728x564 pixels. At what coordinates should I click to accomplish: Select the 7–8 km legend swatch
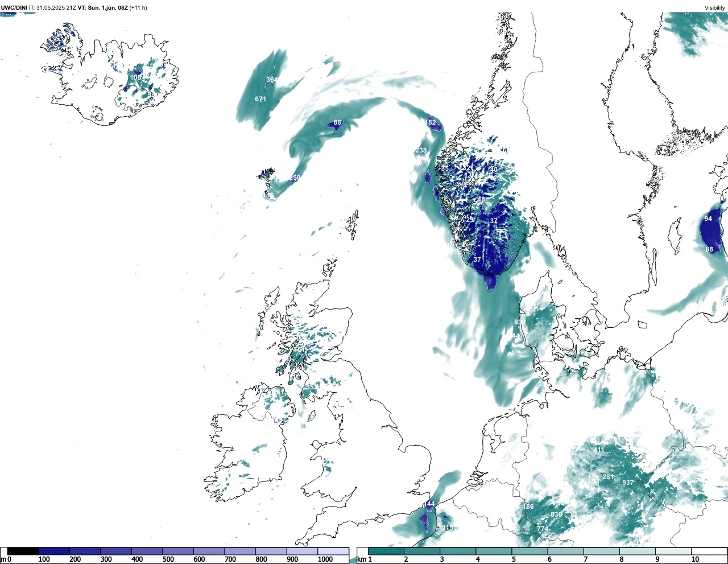click(601, 551)
